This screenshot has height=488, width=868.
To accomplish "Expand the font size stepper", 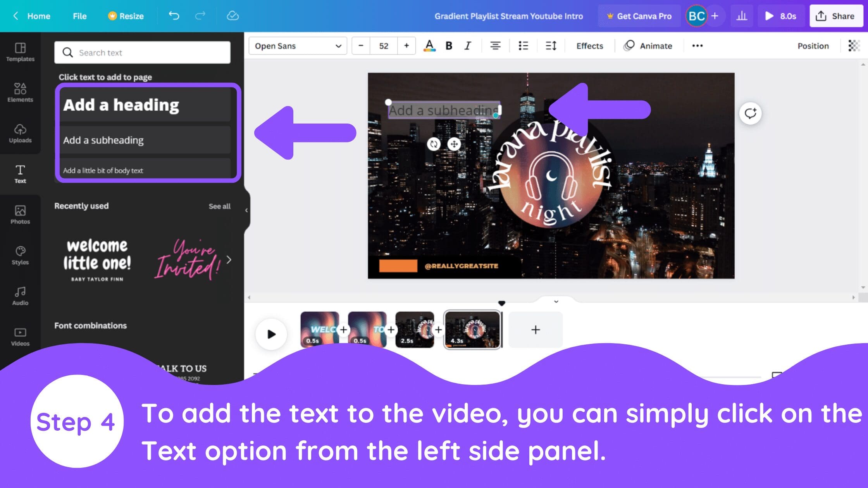I will pyautogui.click(x=406, y=45).
